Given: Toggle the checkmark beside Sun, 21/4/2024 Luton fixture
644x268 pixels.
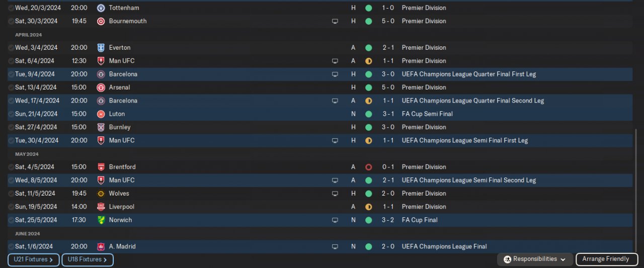Looking at the screenshot, I should 11,114.
